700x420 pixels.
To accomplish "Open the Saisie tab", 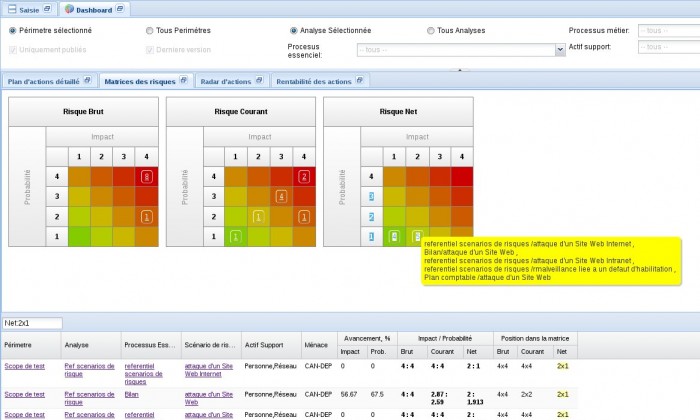I will point(29,10).
